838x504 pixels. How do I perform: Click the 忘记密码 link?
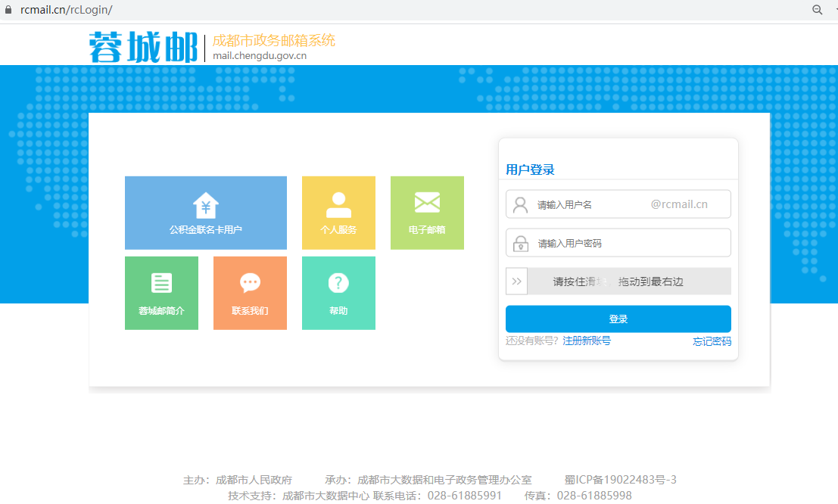(x=712, y=342)
